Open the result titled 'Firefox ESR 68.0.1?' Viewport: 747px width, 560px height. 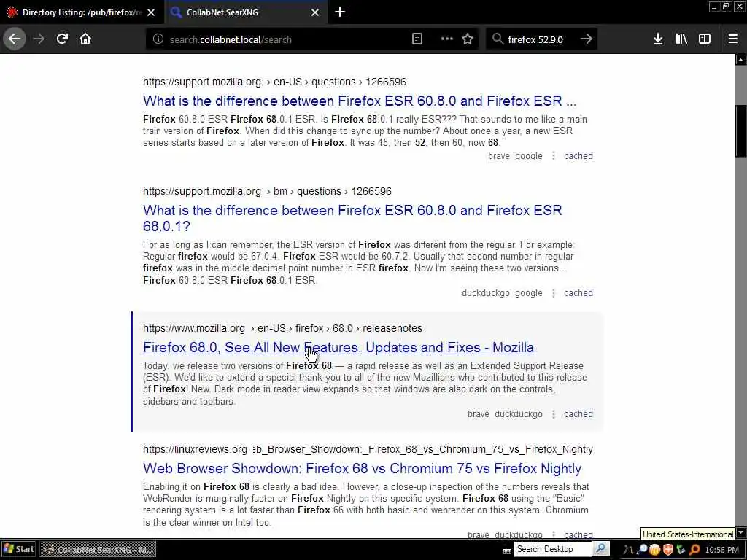tap(352, 218)
